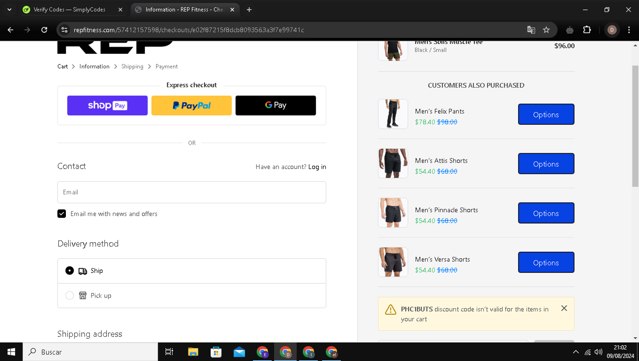Open Options for Men's Felix Pants
Image resolution: width=639 pixels, height=361 pixels.
546,114
